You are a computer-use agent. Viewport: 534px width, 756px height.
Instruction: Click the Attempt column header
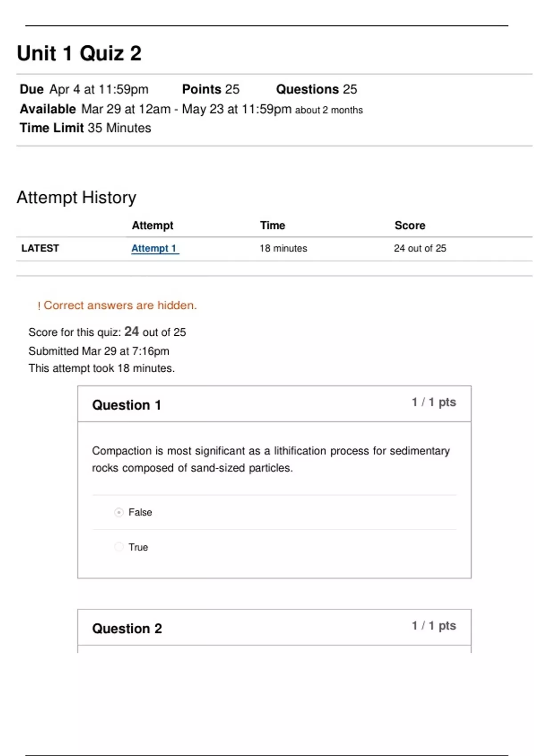tap(152, 225)
